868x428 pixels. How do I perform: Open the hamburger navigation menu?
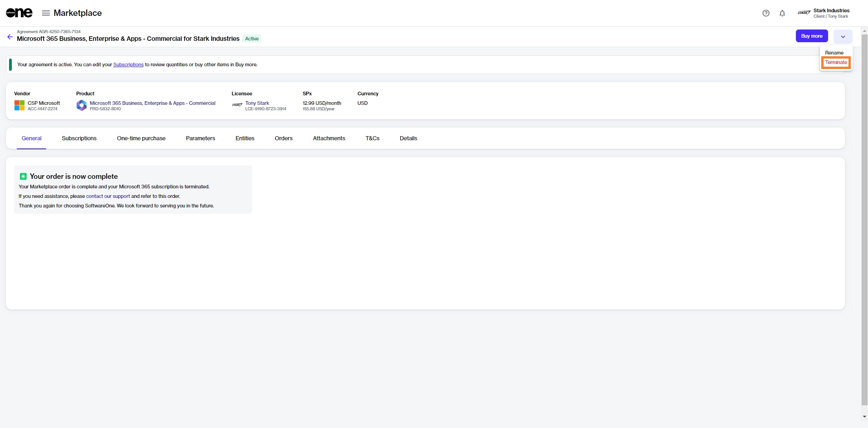(46, 13)
